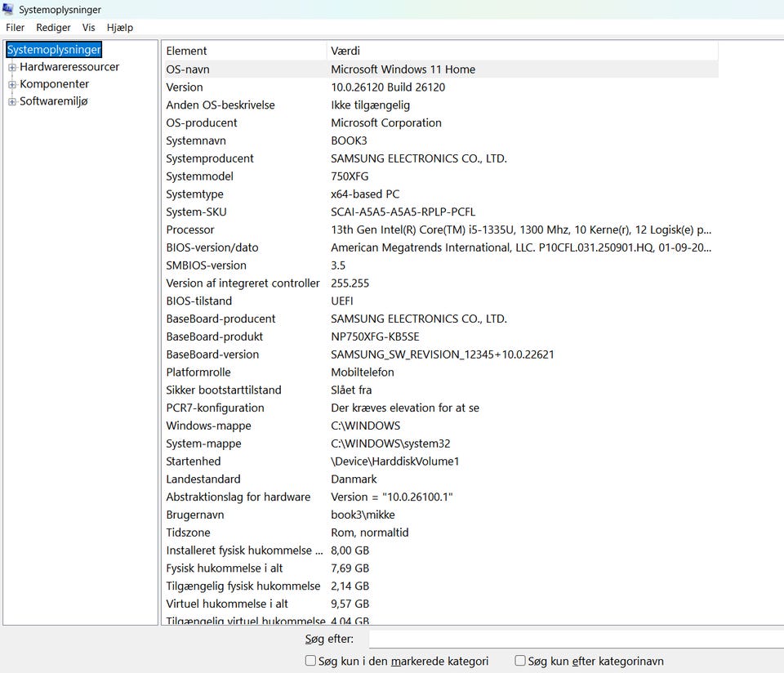Select the SMBIOS-version row
The width and height of the screenshot is (784, 673).
(442, 265)
